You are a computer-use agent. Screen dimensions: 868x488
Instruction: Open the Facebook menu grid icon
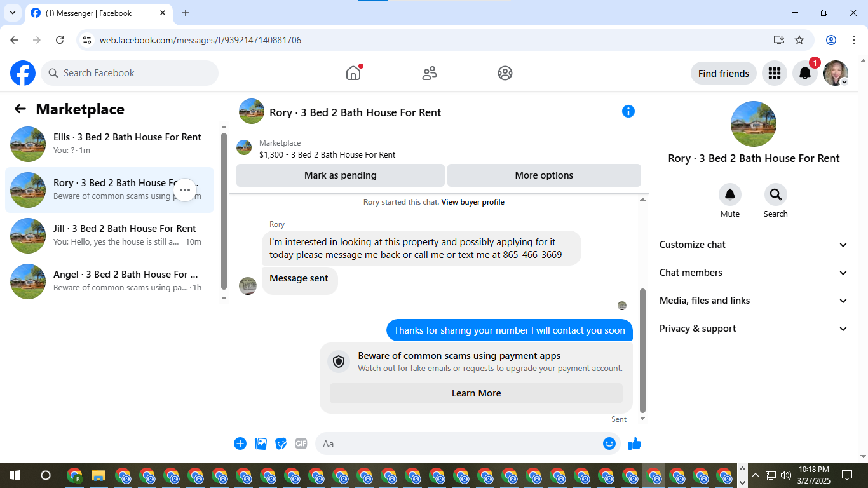pos(774,73)
